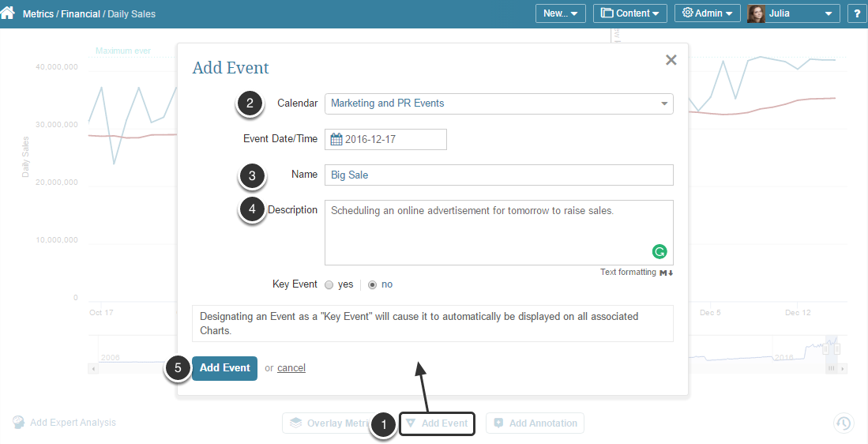Close the Add Event dialog

pyautogui.click(x=671, y=60)
